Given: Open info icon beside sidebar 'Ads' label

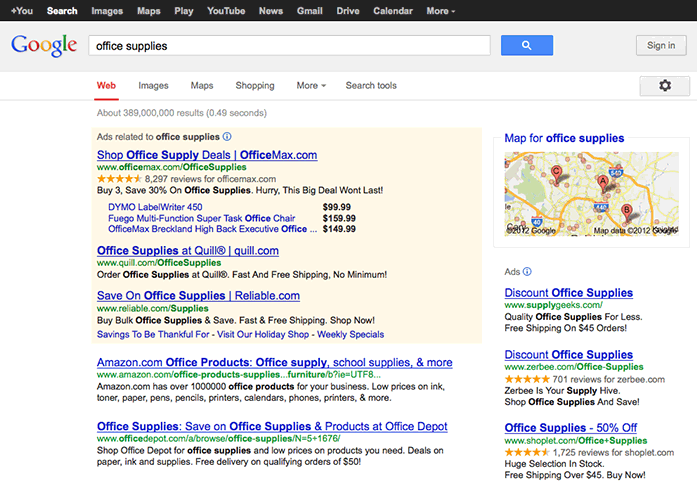Looking at the screenshot, I should pyautogui.click(x=527, y=271).
